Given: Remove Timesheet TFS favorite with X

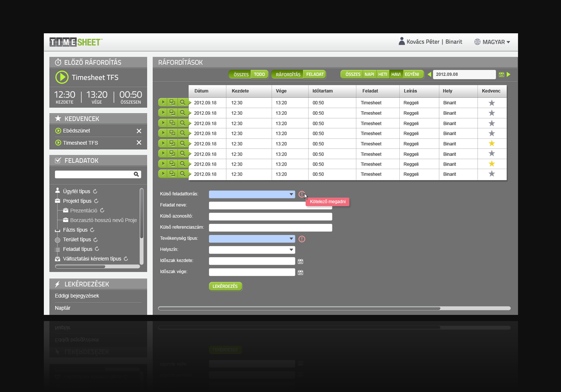Looking at the screenshot, I should [139, 143].
